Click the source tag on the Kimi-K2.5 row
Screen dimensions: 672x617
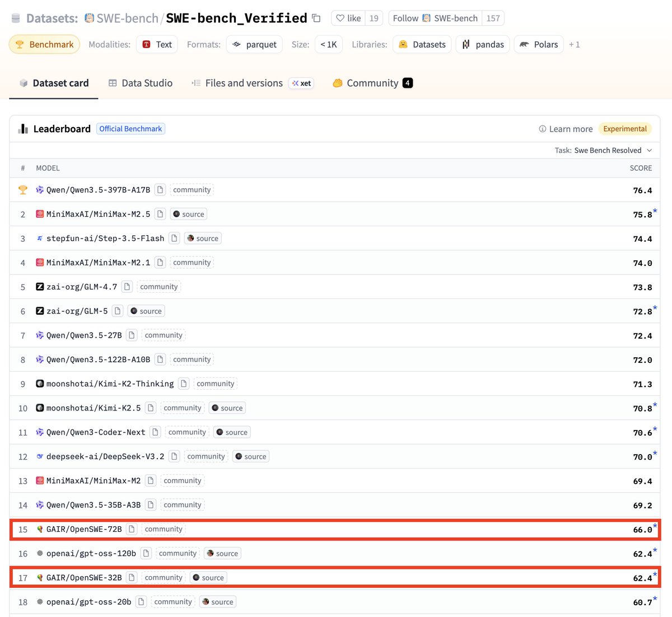coord(227,408)
